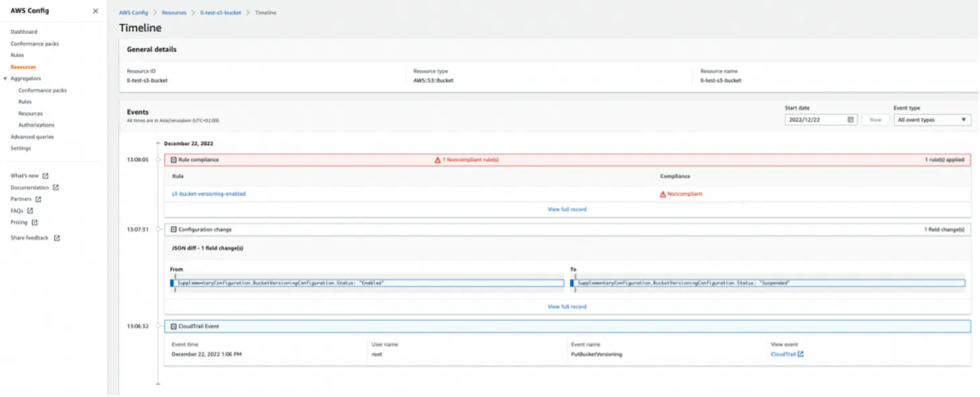Click external link icon beside What's new
This screenshot has width=980, height=397.
click(x=46, y=176)
